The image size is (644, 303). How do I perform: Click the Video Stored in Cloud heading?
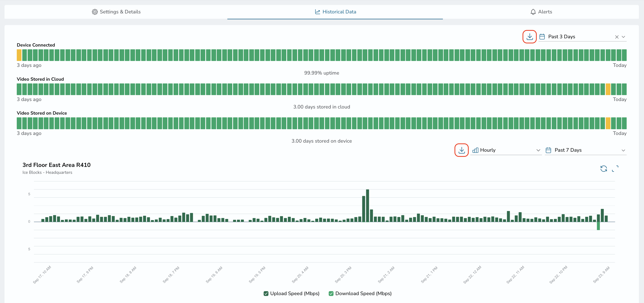pos(40,79)
